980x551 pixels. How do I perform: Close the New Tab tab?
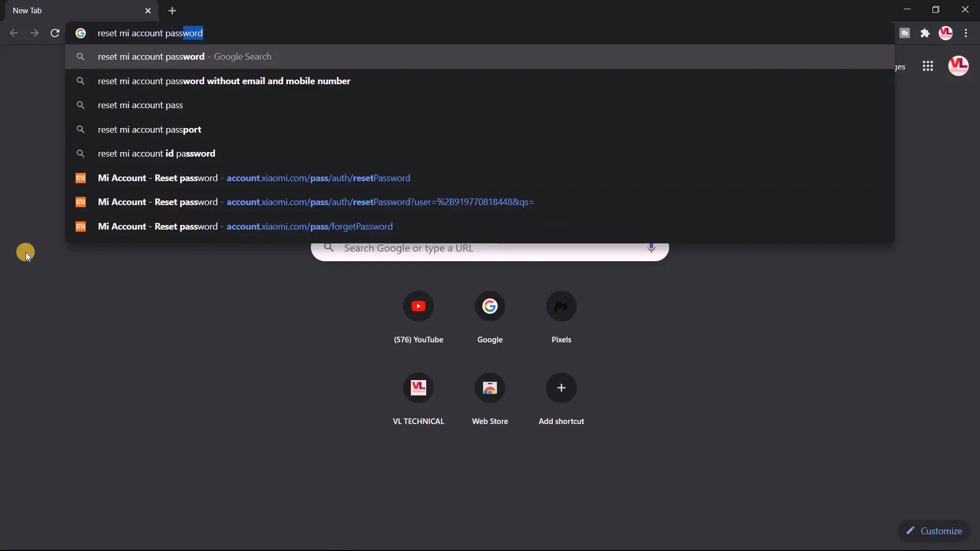148,11
